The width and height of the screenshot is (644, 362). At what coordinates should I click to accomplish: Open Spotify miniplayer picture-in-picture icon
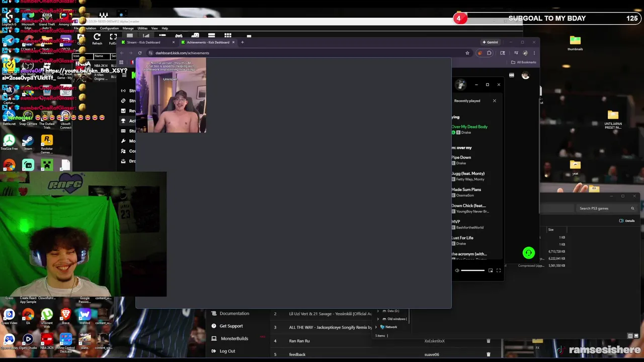[491, 270]
